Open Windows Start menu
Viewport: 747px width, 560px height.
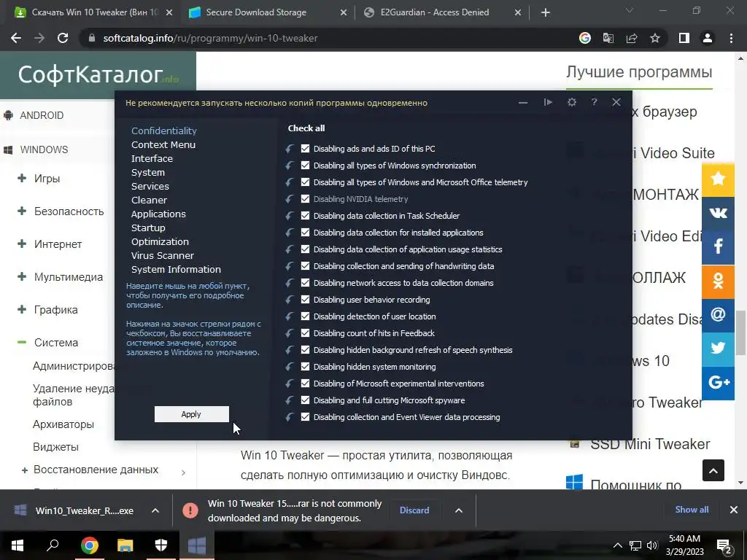18,545
